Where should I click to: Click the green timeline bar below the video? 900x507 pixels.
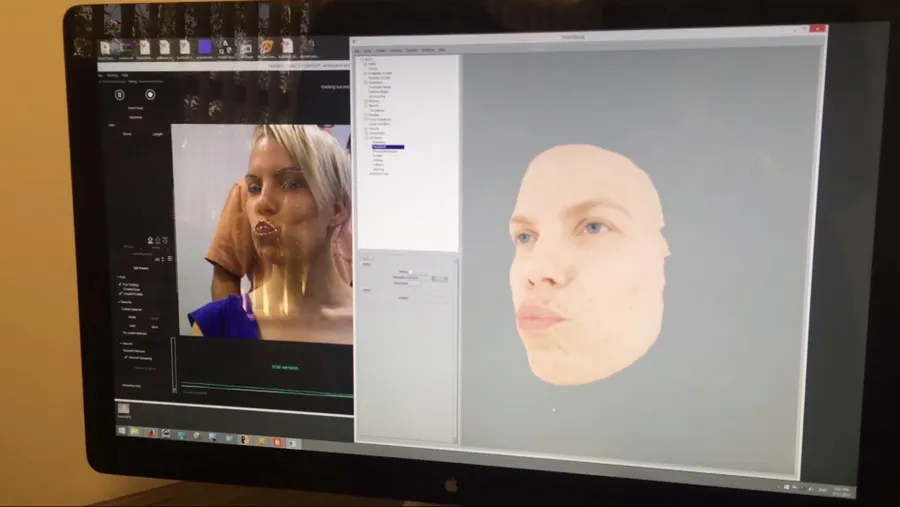[x=265, y=386]
